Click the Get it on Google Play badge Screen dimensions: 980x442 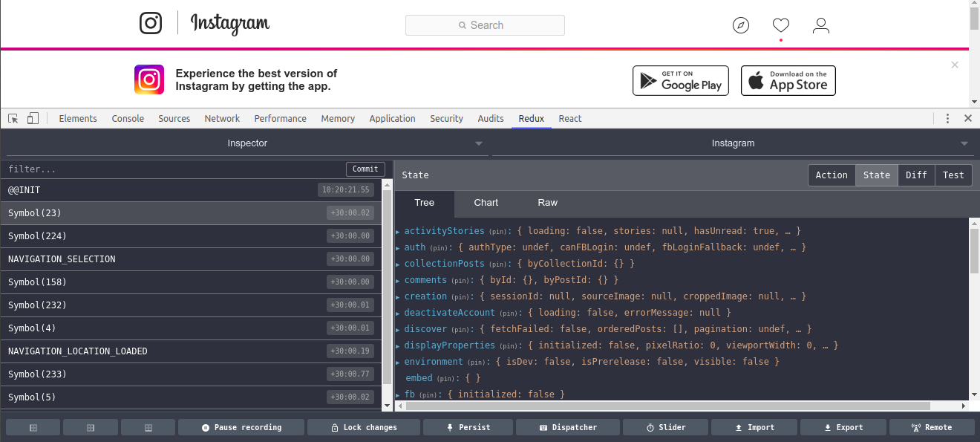pos(681,80)
